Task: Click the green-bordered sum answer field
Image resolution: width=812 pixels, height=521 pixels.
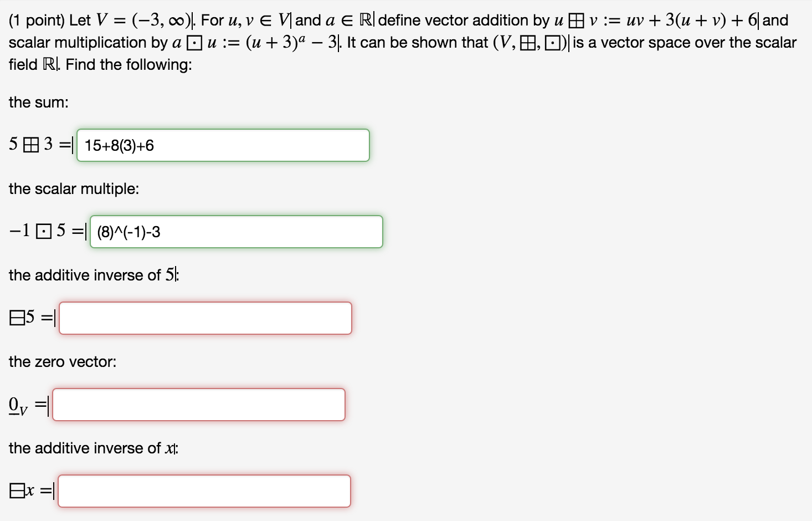Action: pyautogui.click(x=222, y=145)
